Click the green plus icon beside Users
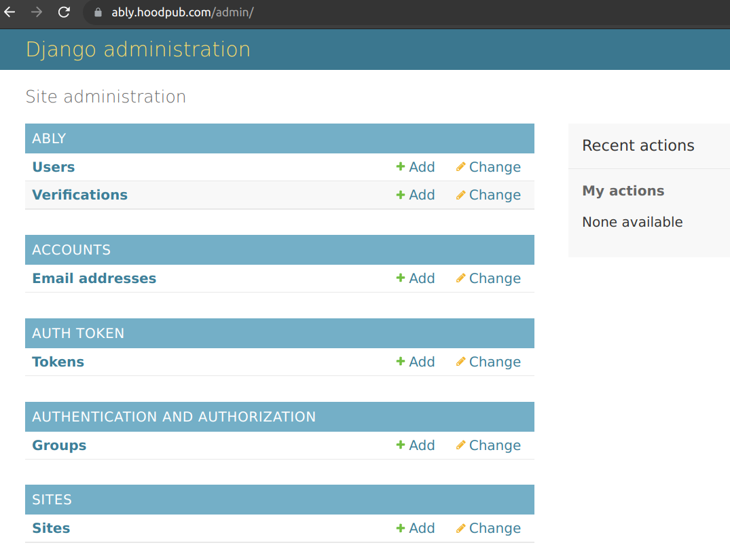 tap(401, 167)
